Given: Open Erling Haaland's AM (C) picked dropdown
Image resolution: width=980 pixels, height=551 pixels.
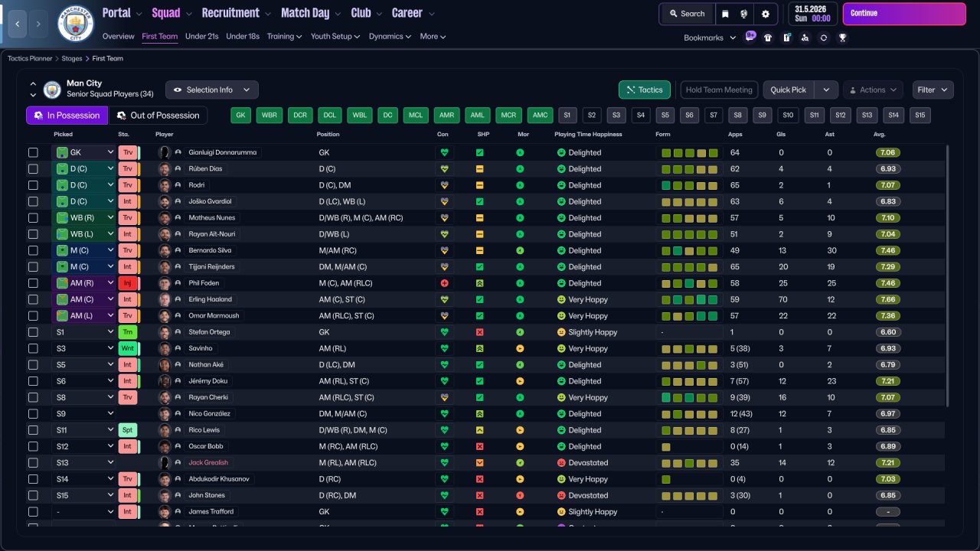Looking at the screenshot, I should click(x=83, y=299).
